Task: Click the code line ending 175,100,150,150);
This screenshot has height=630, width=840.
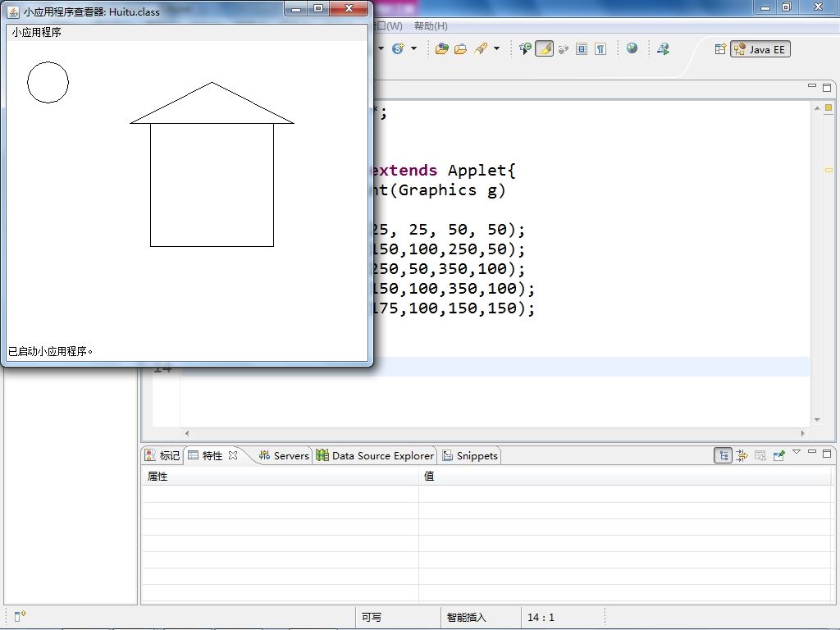Action: [x=454, y=308]
